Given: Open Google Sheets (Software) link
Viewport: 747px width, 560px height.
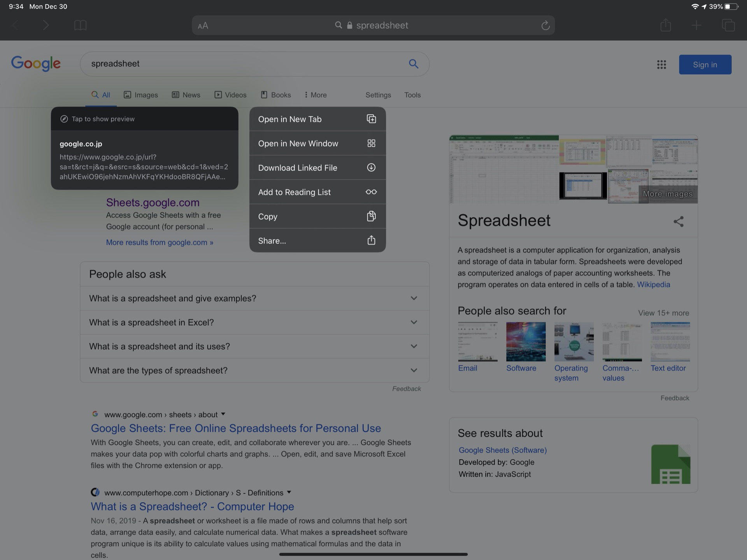Looking at the screenshot, I should (x=503, y=450).
